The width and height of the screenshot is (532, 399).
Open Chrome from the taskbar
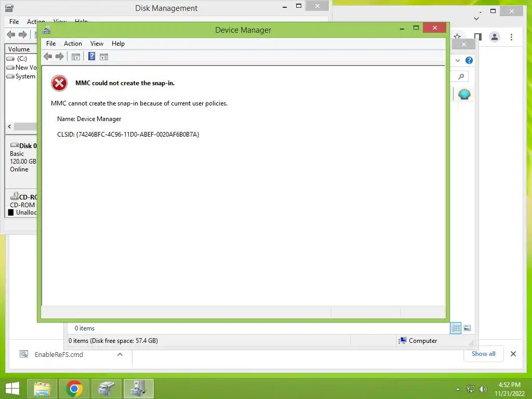(x=74, y=389)
